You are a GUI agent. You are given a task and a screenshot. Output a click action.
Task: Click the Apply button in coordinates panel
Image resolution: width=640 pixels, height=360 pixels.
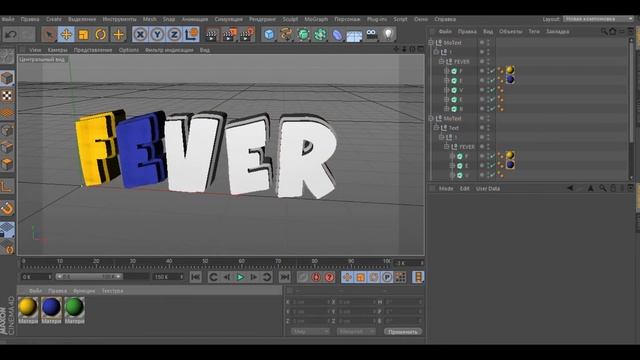tap(402, 332)
